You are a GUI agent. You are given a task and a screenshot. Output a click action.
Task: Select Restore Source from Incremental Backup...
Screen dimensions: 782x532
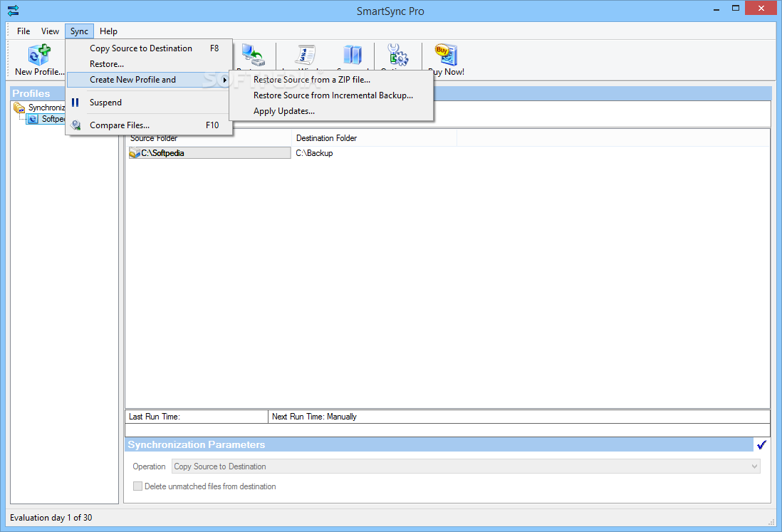pos(331,95)
